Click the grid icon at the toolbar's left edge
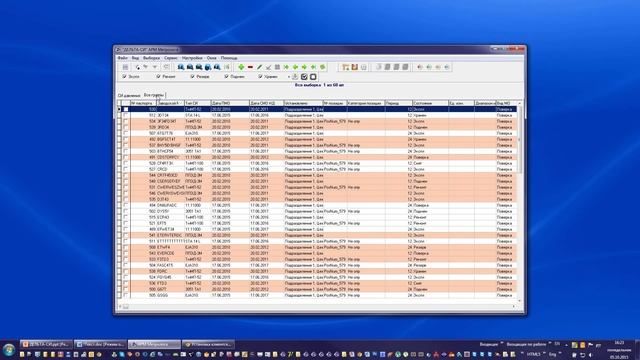 (125, 67)
